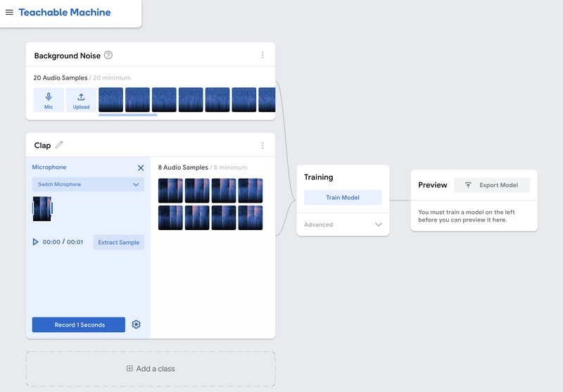
Task: Click the Train Model button
Action: [x=343, y=198]
